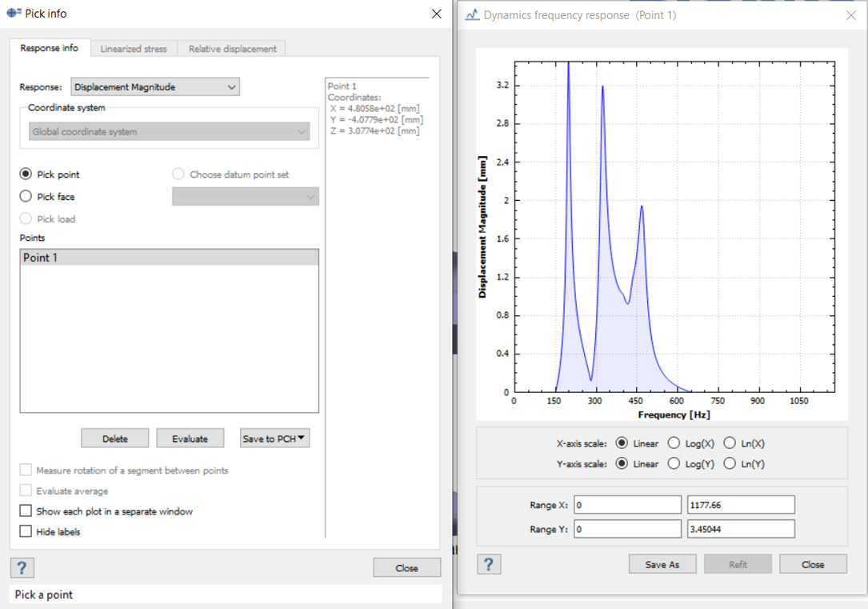Open help in the frequency response window

tap(489, 564)
